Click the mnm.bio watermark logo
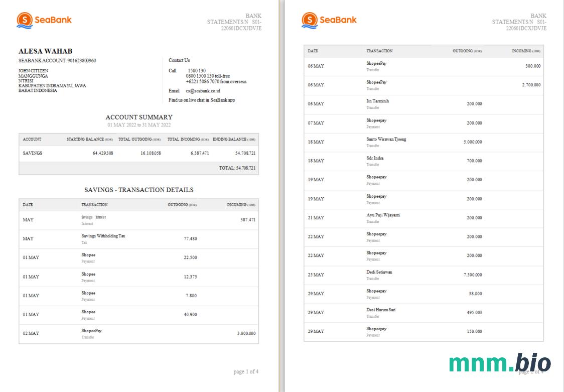 499,362
